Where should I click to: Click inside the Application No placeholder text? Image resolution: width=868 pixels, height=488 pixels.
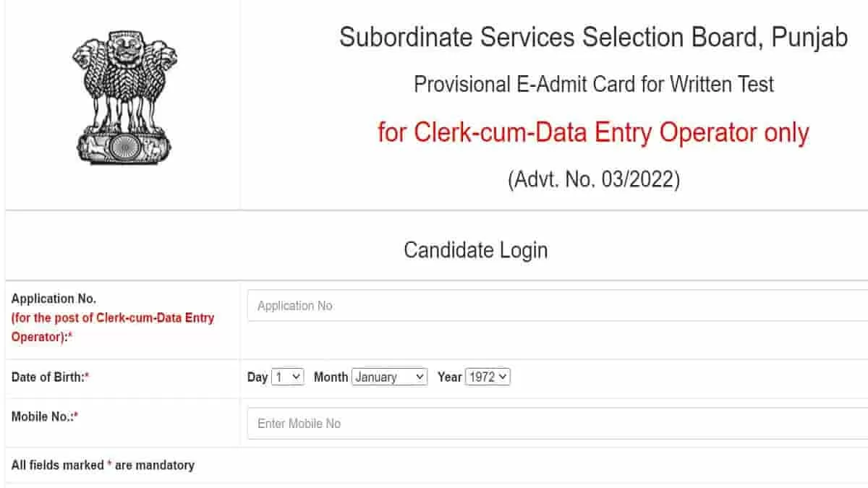(294, 305)
